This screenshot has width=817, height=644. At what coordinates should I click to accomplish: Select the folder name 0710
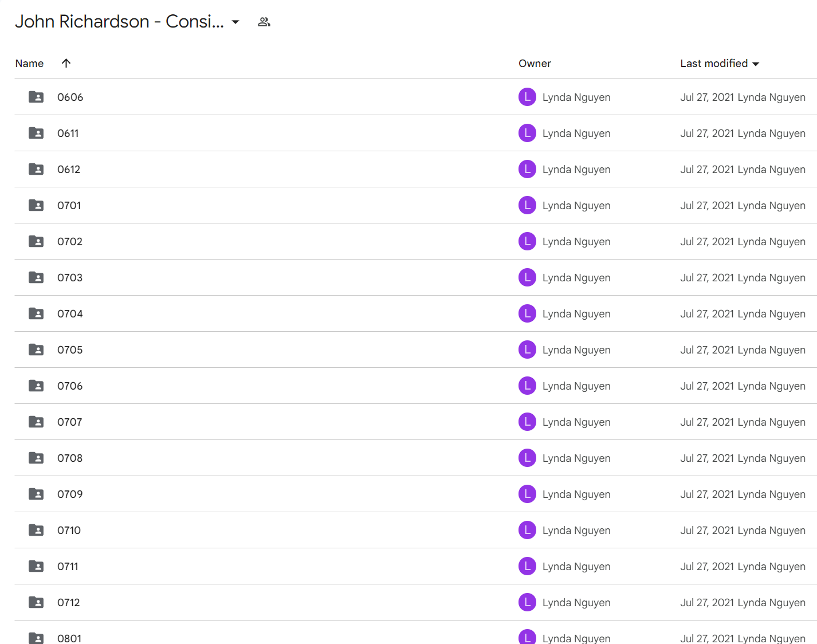69,531
